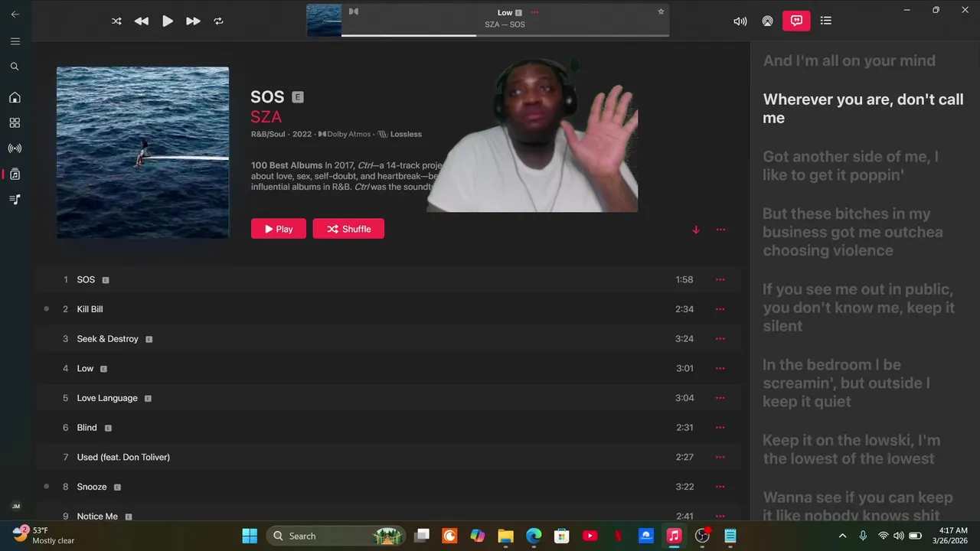Click the SOS album artwork

click(x=142, y=152)
